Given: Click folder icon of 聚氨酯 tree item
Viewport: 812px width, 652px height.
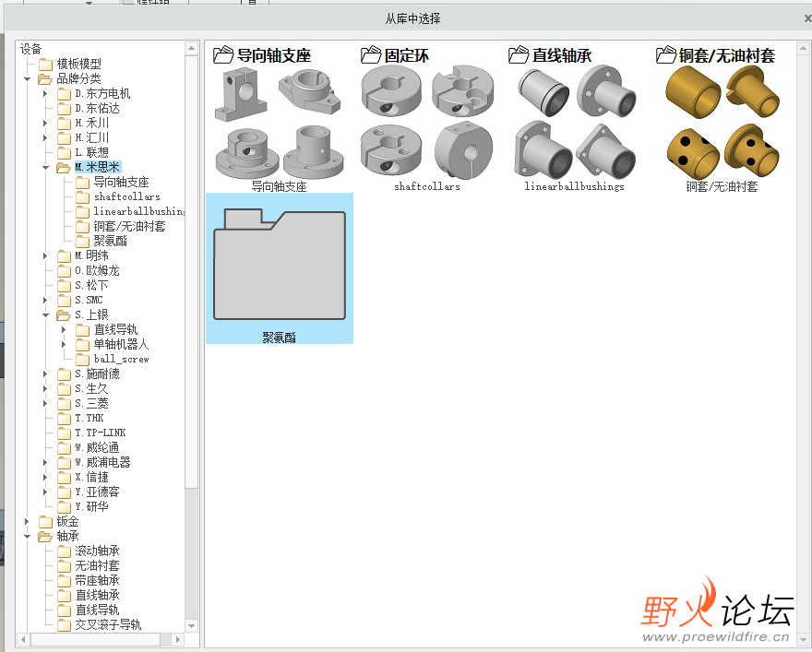Looking at the screenshot, I should coord(83,241).
